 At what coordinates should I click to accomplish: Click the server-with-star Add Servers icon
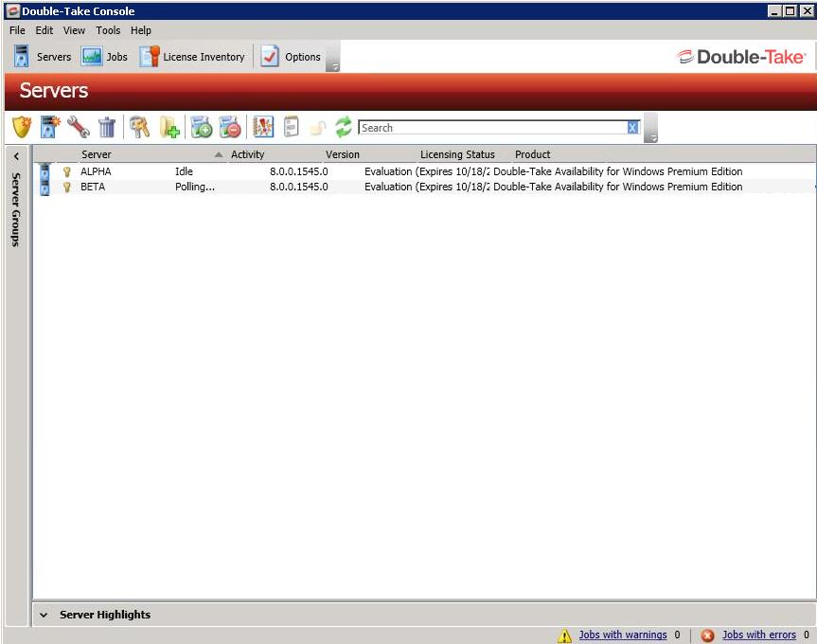(x=49, y=127)
